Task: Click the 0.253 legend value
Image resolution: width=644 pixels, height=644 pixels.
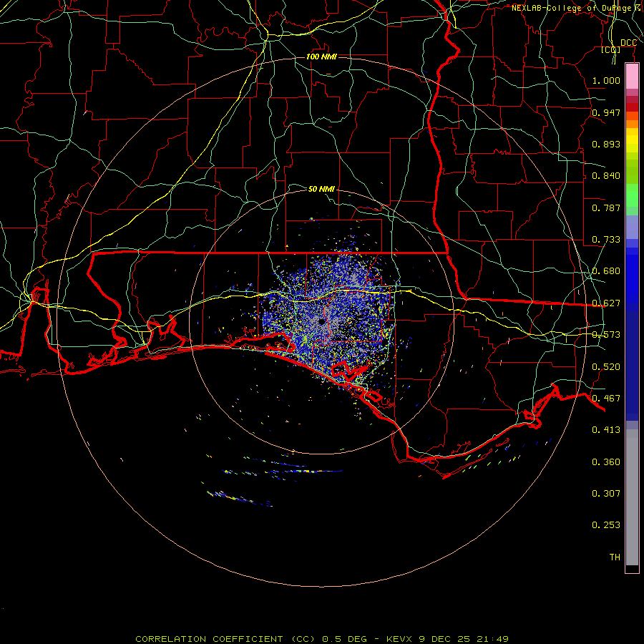Action: [x=606, y=525]
